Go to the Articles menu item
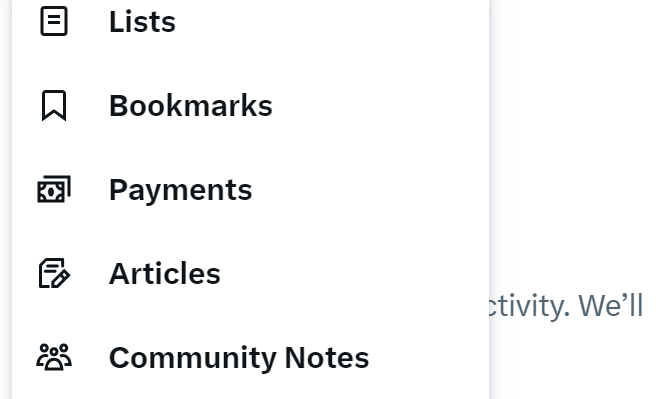Image resolution: width=659 pixels, height=399 pixels. [250, 274]
